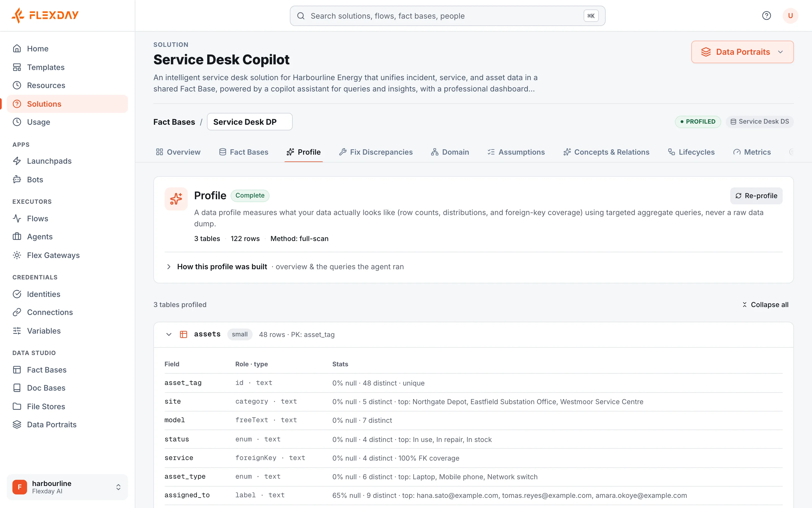This screenshot has width=812, height=508.
Task: Switch to the Domain tab
Action: (450, 152)
